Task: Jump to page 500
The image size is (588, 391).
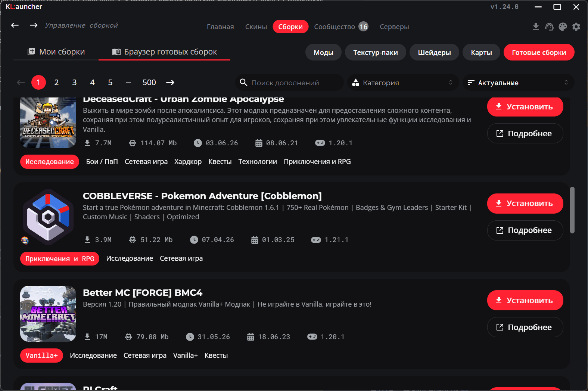Action: click(x=149, y=83)
